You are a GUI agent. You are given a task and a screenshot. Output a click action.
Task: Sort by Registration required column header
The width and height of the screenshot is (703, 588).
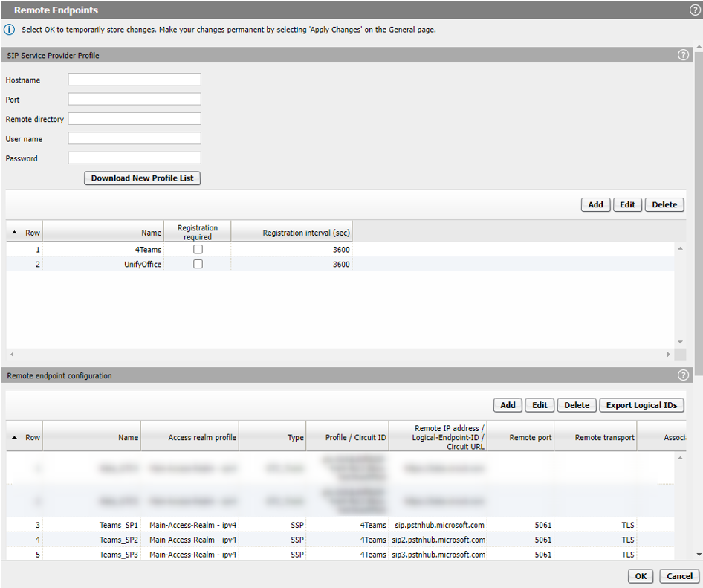coord(197,233)
